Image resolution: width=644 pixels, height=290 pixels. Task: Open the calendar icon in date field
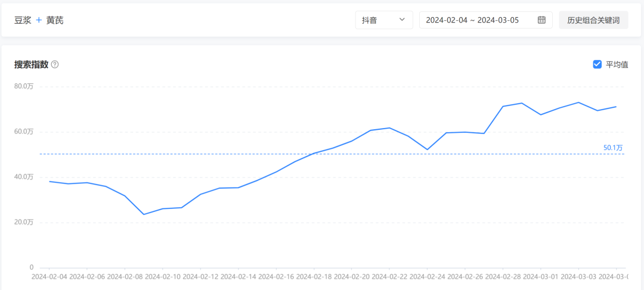tap(541, 20)
